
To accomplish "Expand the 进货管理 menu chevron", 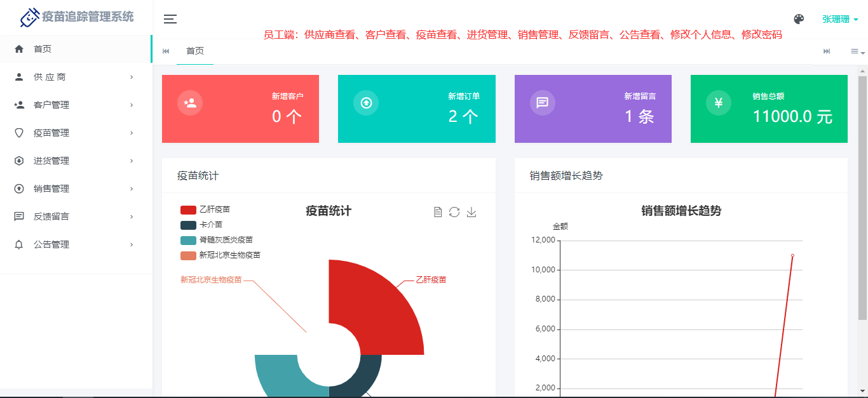I will [x=132, y=161].
